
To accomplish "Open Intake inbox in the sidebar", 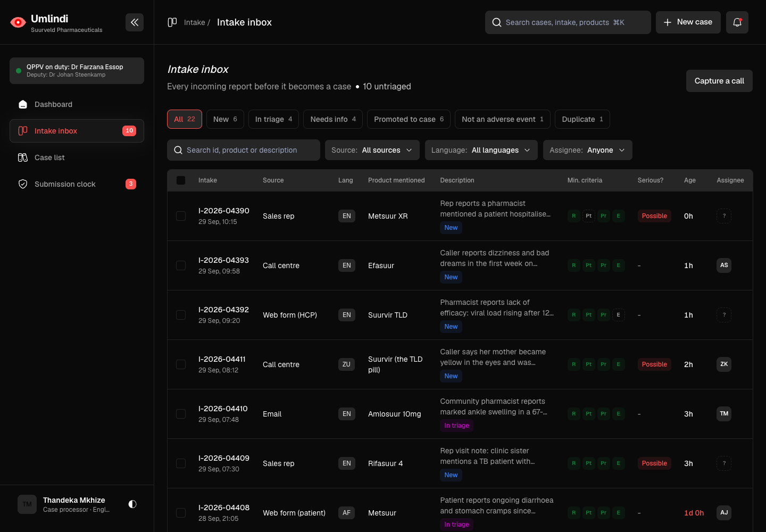I will tap(77, 131).
